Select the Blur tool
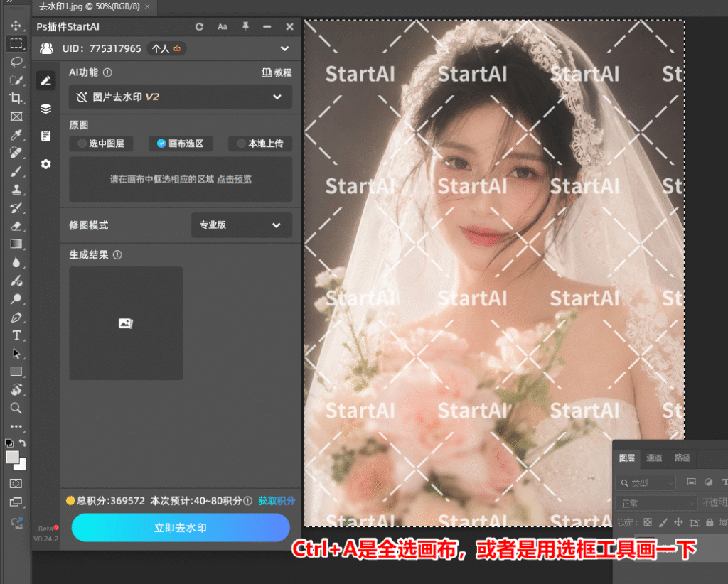Screen dimensions: 728x584 coord(16,263)
